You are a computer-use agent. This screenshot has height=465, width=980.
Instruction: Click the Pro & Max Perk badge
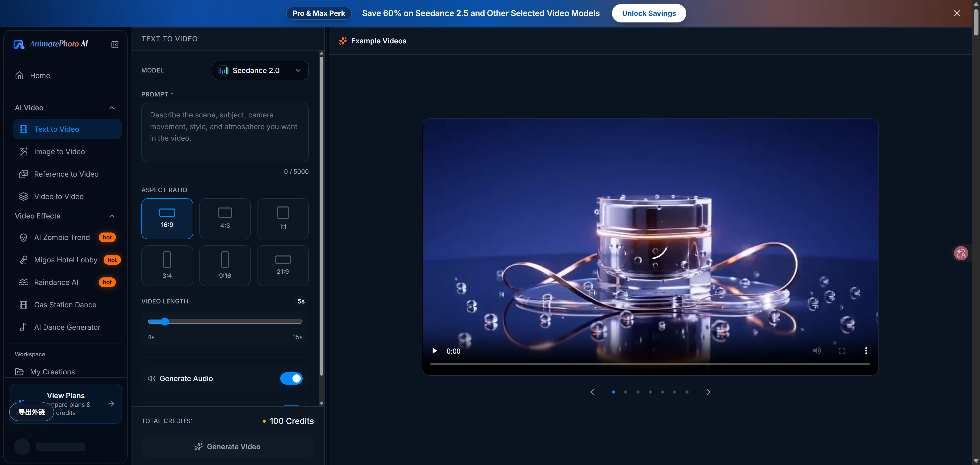(x=319, y=13)
